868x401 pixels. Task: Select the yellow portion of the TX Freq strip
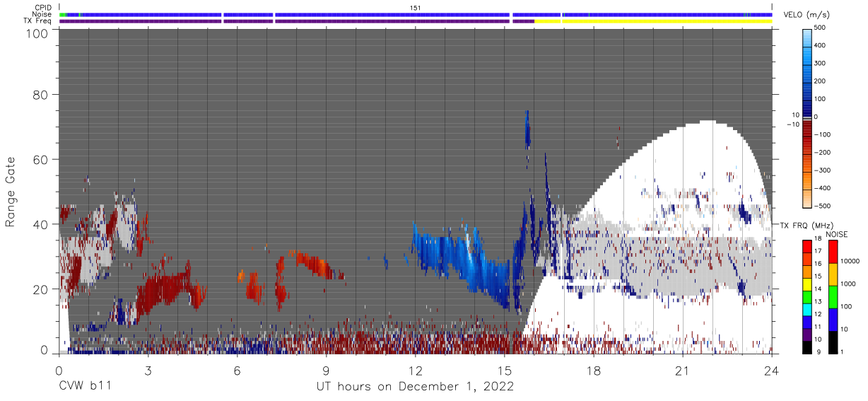coord(653,21)
